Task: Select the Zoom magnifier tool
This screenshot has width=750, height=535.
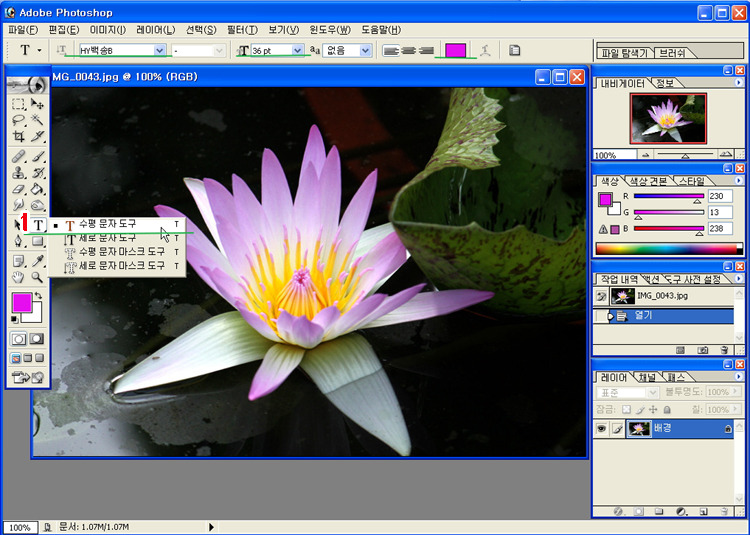Action: pyautogui.click(x=37, y=277)
